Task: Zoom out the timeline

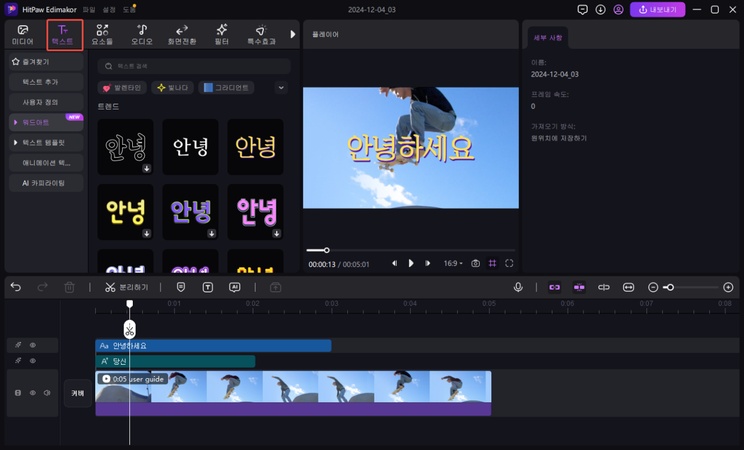Action: coord(653,287)
